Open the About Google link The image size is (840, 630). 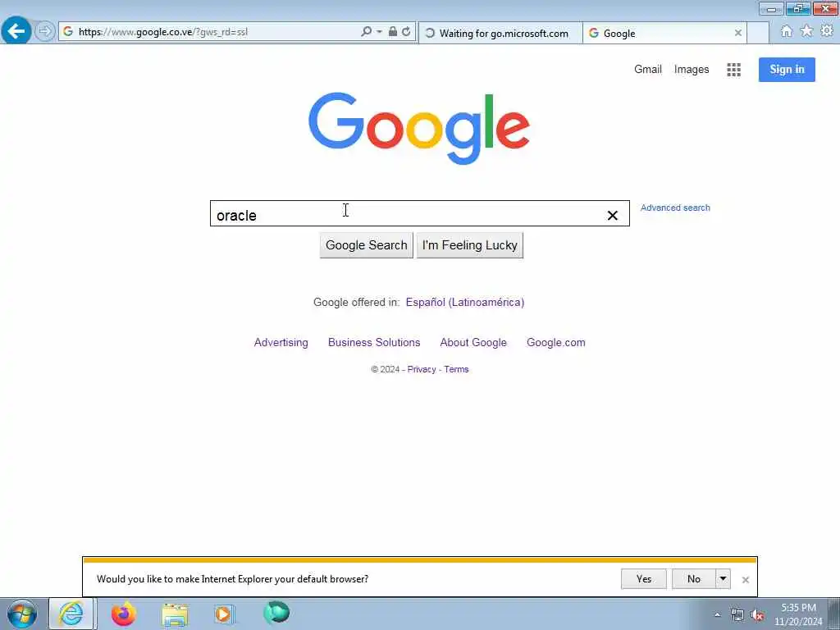473,342
